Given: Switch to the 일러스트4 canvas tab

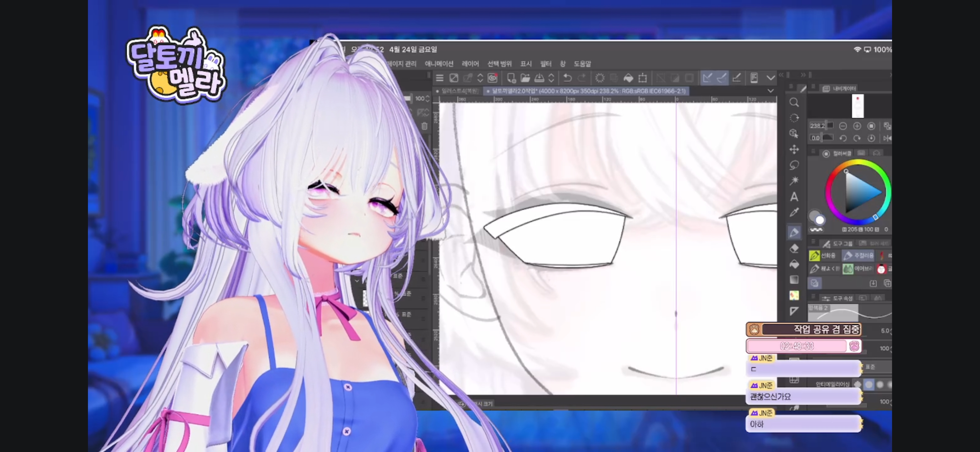Looking at the screenshot, I should tap(458, 91).
